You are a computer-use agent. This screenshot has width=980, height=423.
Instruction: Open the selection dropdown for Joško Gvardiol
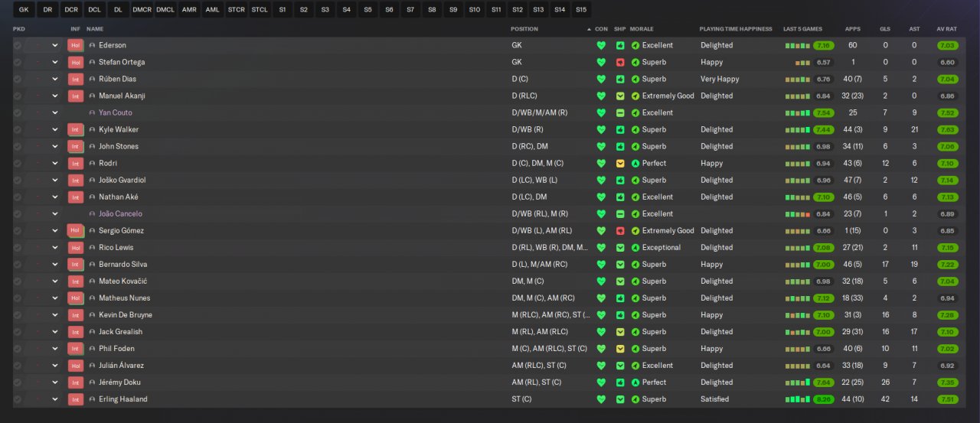(55, 181)
